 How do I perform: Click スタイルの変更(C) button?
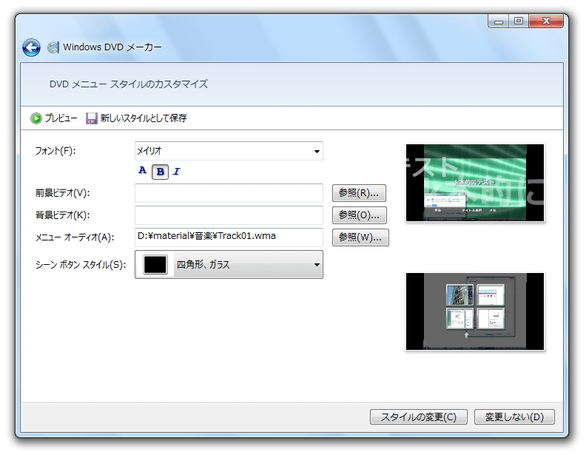(x=419, y=417)
